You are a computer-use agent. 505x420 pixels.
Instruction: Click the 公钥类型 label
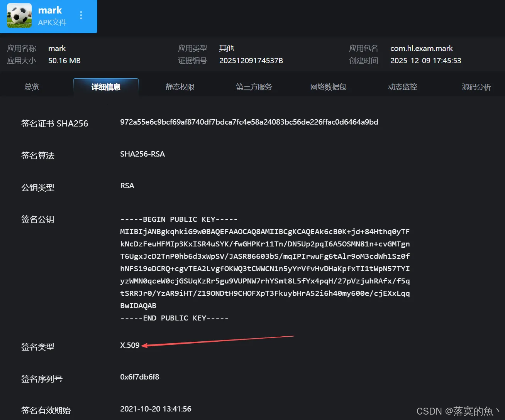(37, 187)
